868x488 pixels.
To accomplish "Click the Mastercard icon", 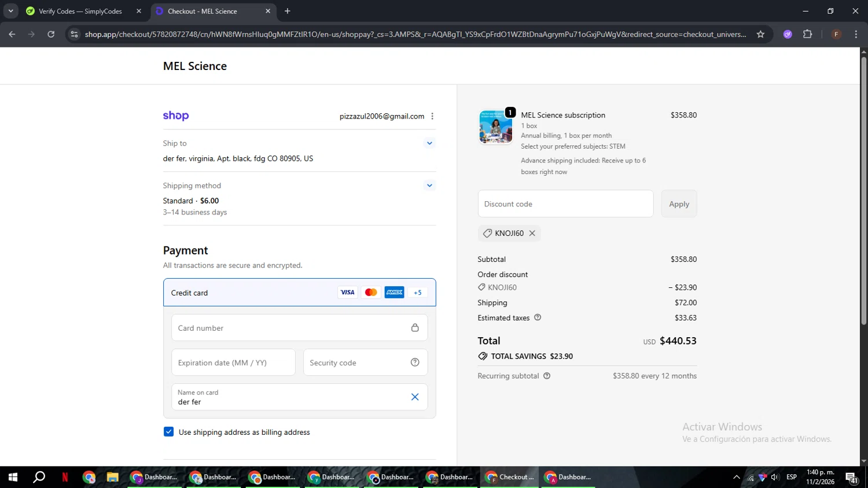I will 371,293.
